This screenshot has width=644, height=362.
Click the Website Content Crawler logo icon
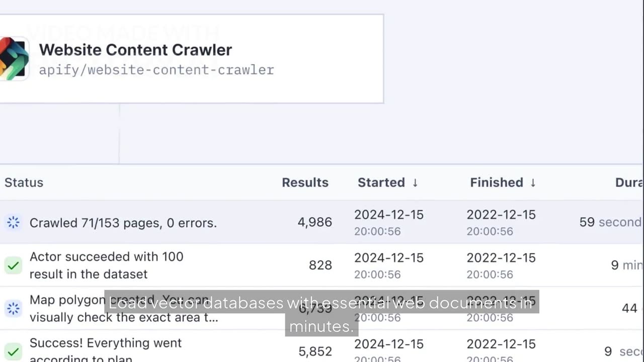pos(14,58)
